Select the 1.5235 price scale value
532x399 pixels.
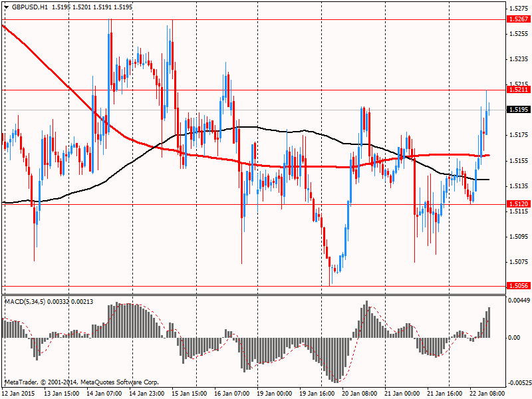click(x=519, y=59)
